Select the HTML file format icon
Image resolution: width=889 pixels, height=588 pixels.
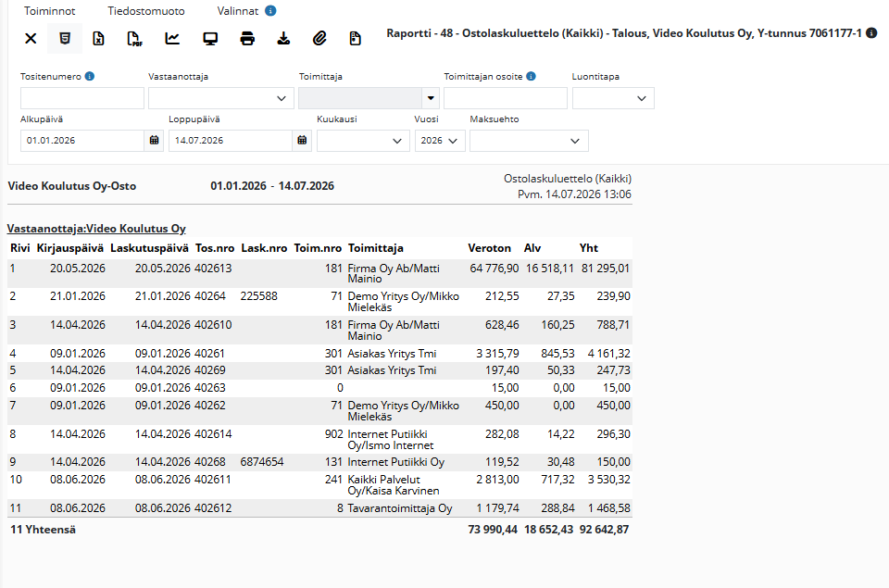(x=65, y=39)
